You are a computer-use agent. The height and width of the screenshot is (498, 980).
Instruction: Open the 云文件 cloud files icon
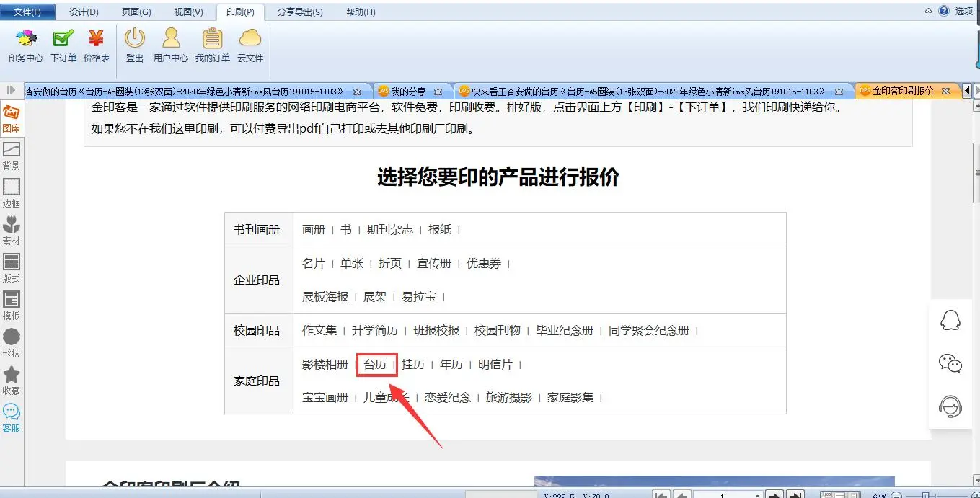(250, 45)
